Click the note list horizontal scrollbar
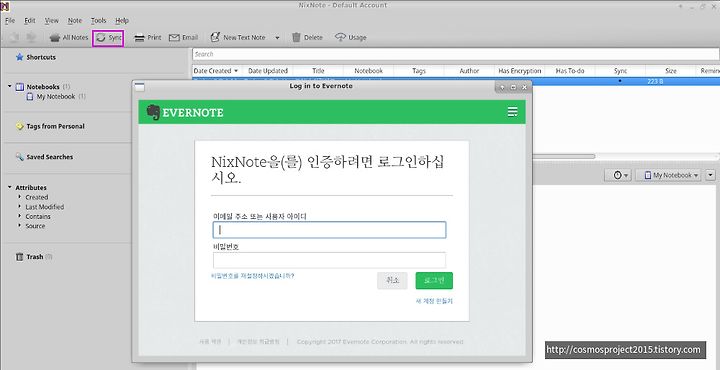Viewport: 720px width, 370px height. pyautogui.click(x=563, y=157)
